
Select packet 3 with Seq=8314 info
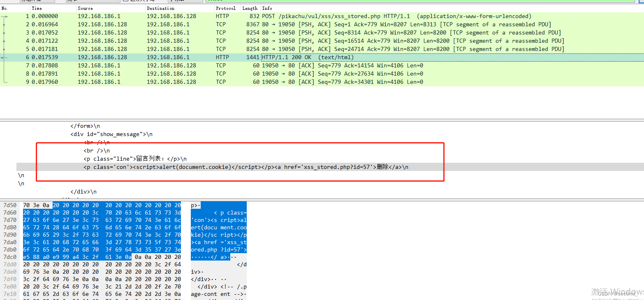point(322,33)
